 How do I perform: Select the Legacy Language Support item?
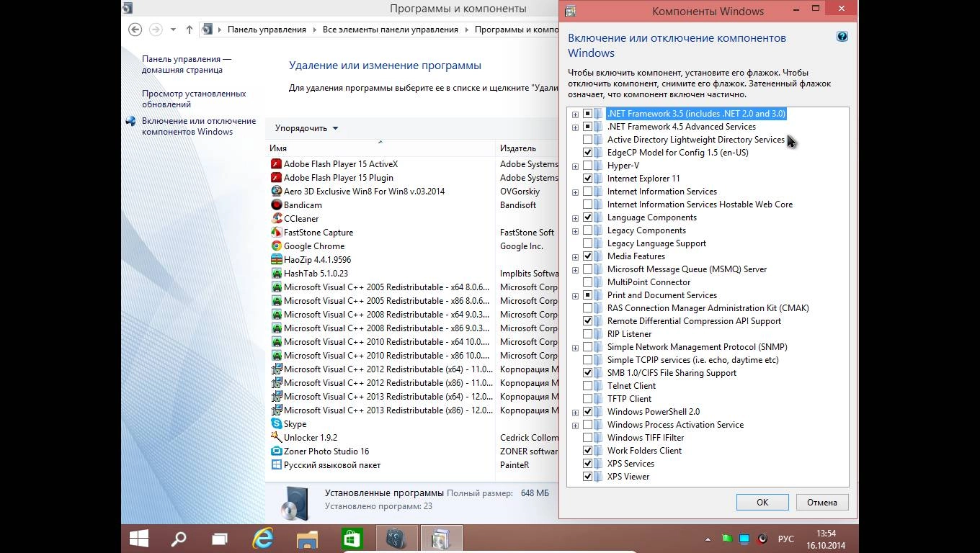tap(656, 243)
